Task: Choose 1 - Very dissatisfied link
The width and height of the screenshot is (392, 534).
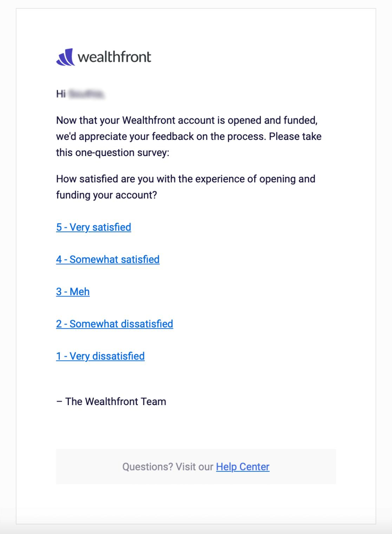Action: (x=100, y=356)
